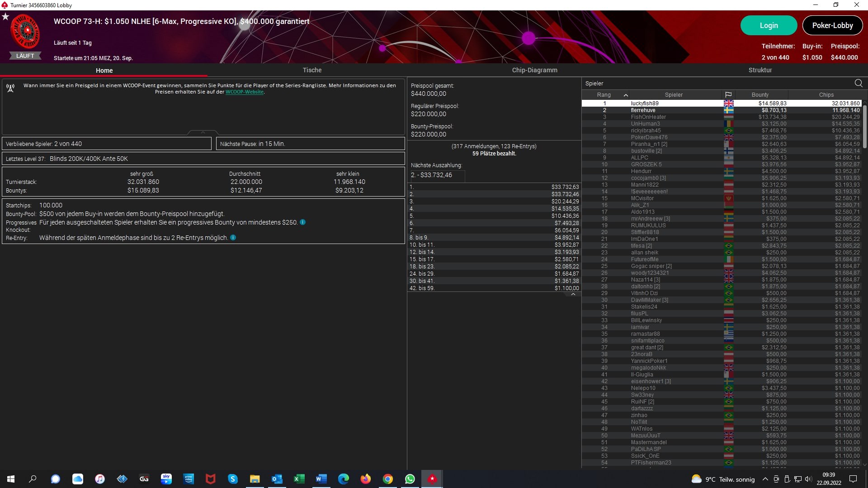Select player PTFisherman23 in the list
The image size is (868, 488).
point(722,463)
